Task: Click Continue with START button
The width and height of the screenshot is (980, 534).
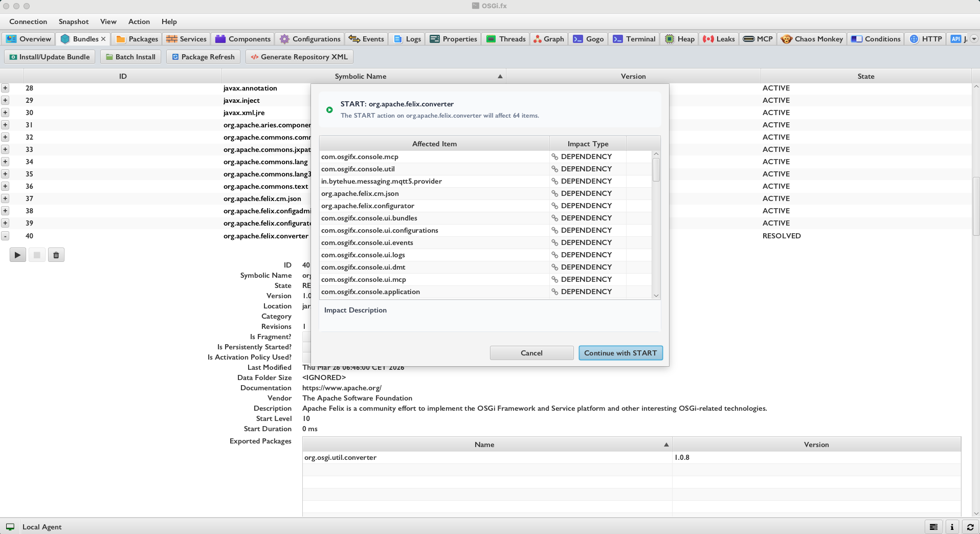Action: tap(620, 353)
